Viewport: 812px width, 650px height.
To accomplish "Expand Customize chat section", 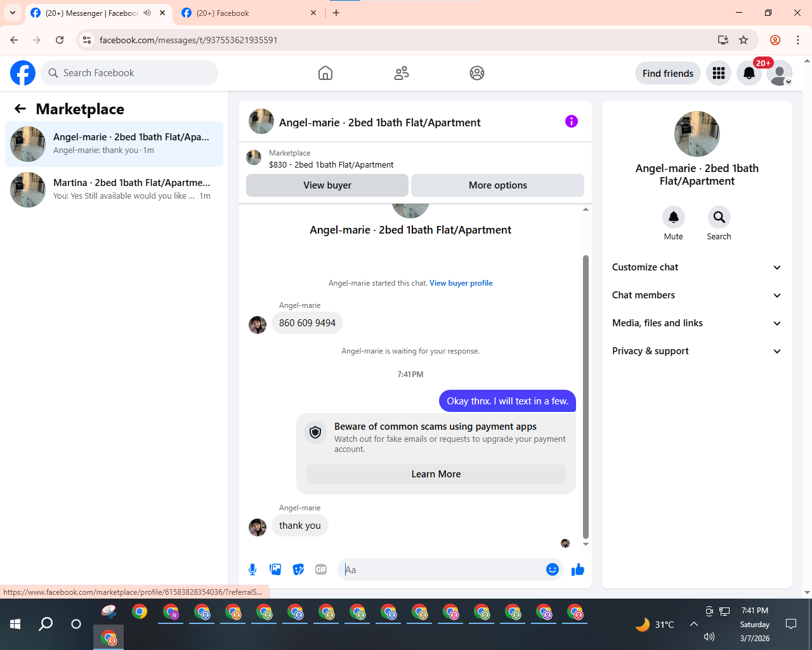I will point(697,267).
